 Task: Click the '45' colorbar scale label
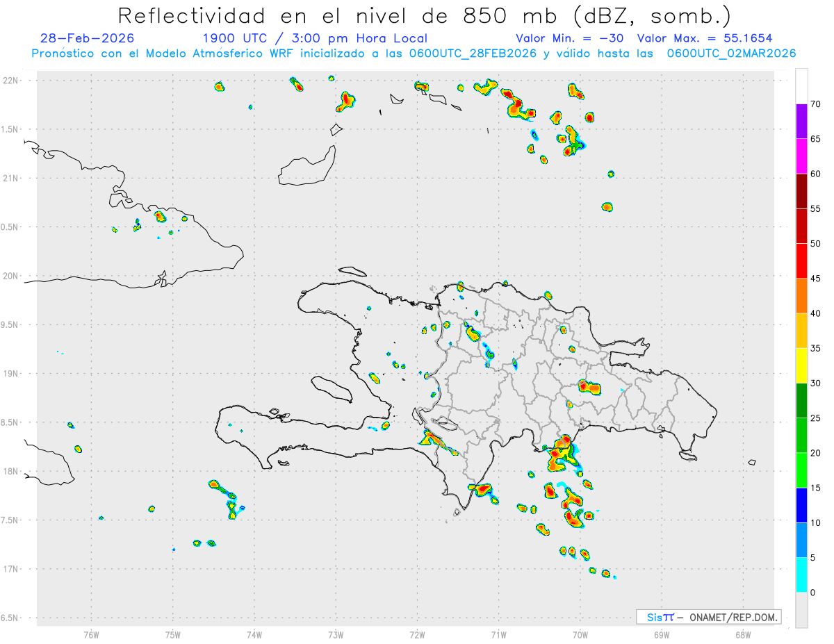(x=815, y=279)
